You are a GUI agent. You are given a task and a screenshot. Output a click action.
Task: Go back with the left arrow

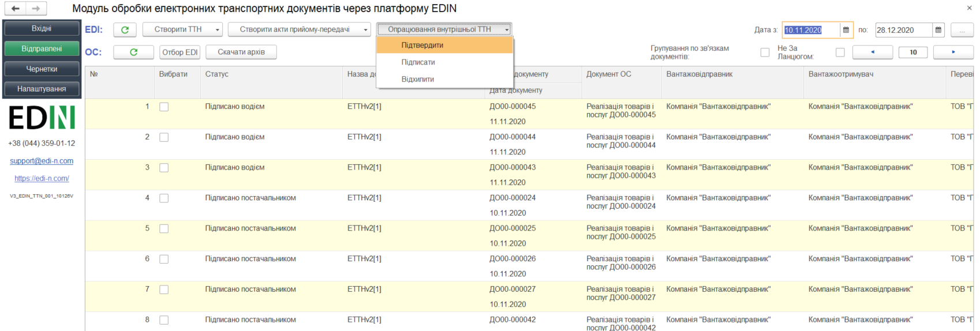16,8
